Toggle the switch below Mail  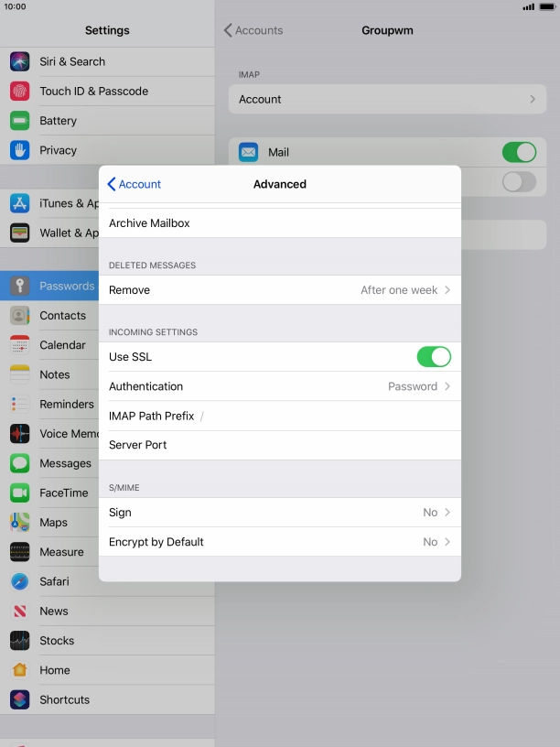(x=519, y=182)
